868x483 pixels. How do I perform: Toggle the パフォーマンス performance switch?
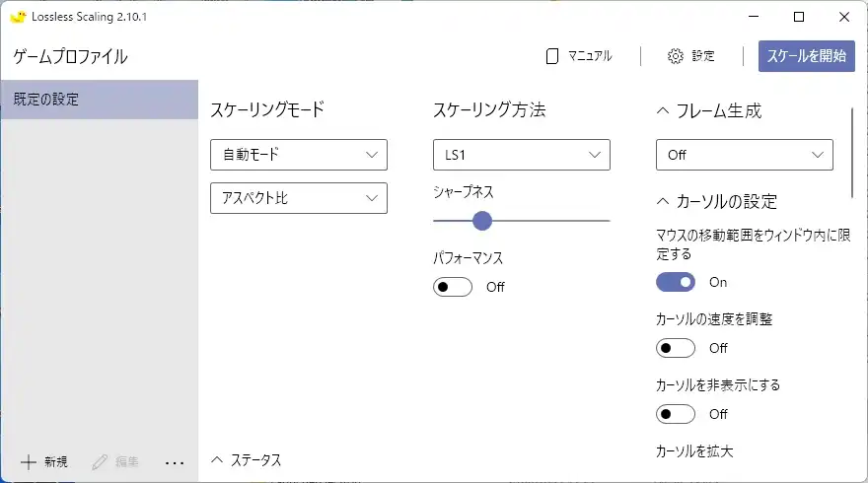(453, 287)
